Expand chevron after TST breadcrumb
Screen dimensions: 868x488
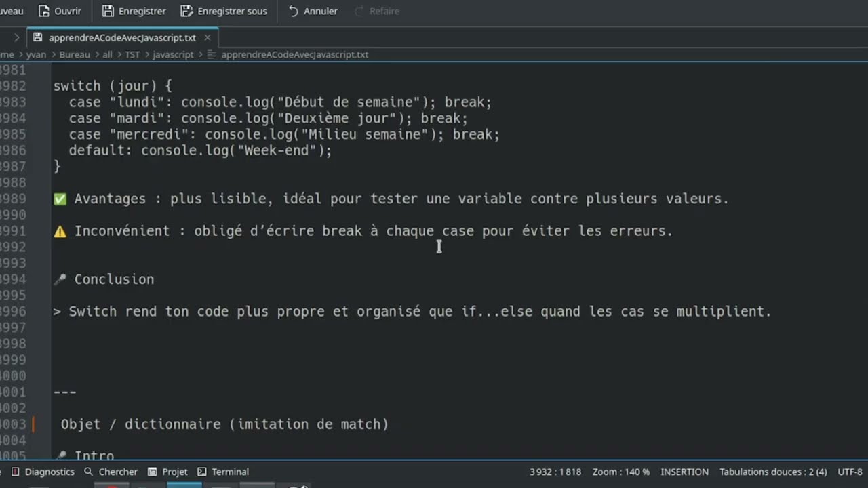(x=146, y=54)
